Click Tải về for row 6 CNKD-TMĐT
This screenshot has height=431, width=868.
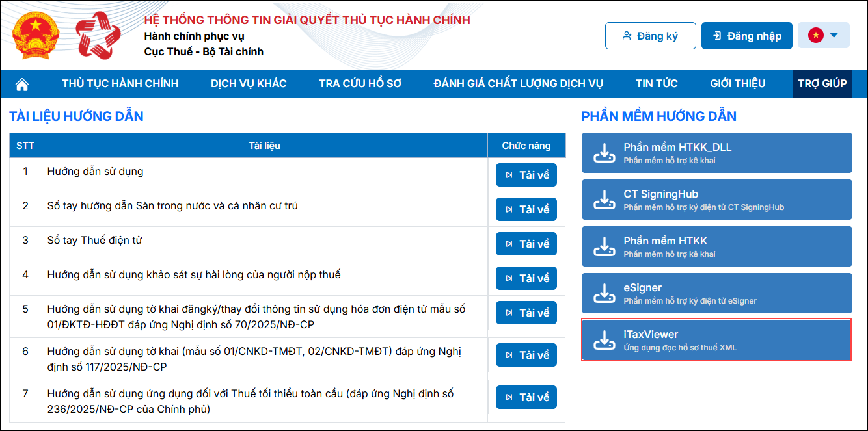point(526,355)
